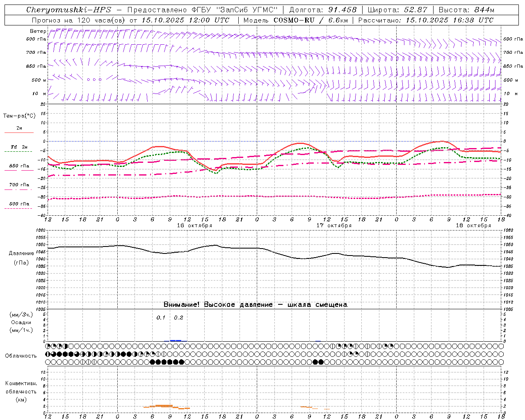Click the Осадки precipitation label
Viewport: 525px width, 420px height.
(21, 322)
